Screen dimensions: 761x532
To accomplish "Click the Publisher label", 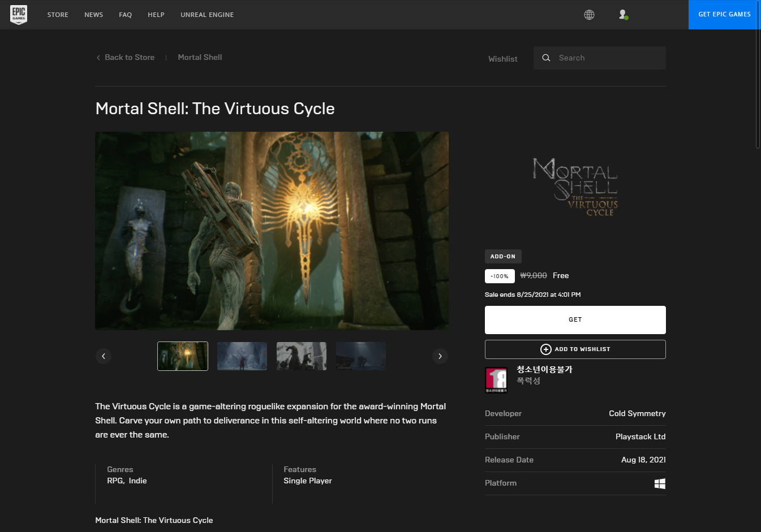I will pyautogui.click(x=502, y=436).
